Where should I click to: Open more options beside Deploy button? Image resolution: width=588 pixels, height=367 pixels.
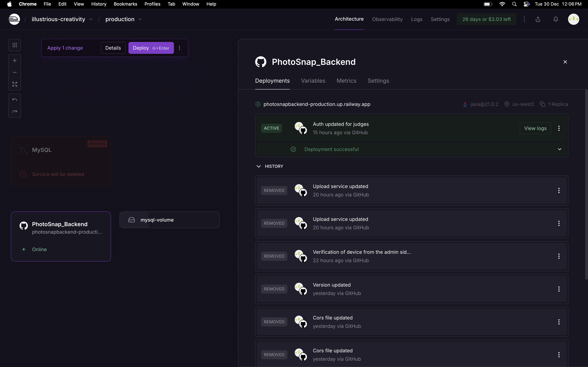pyautogui.click(x=180, y=48)
